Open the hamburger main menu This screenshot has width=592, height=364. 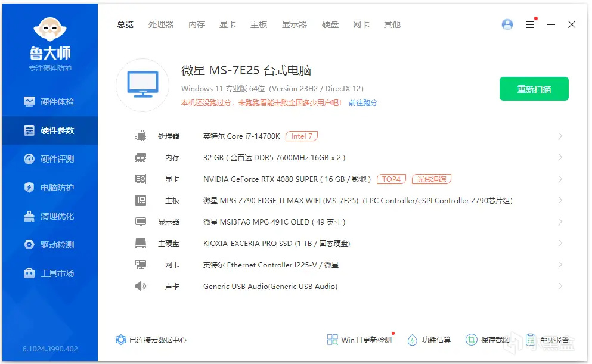click(530, 24)
